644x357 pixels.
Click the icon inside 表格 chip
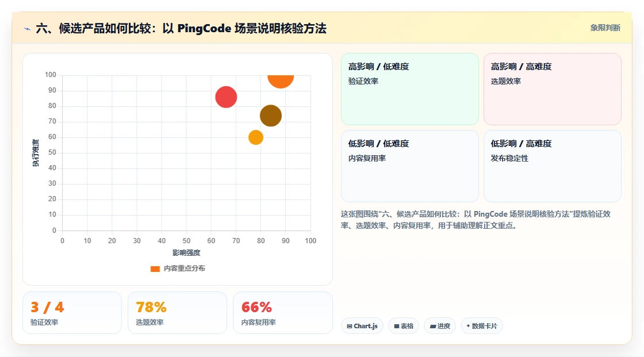click(397, 326)
